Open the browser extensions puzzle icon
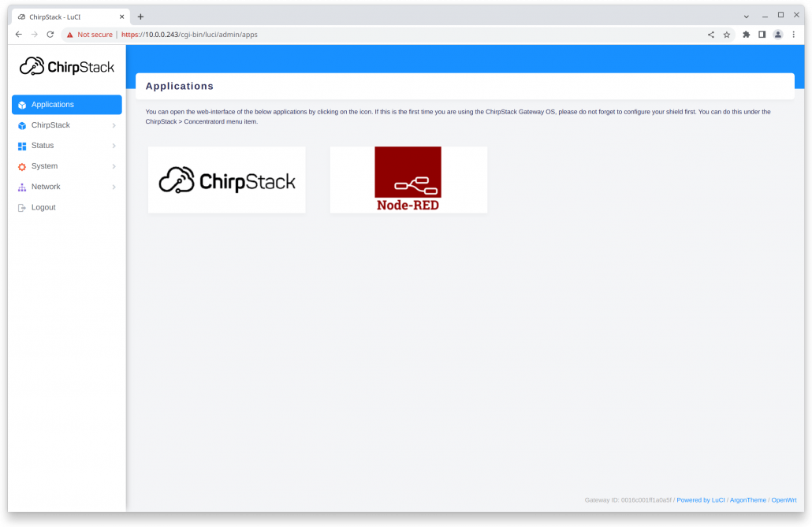 [x=744, y=35]
